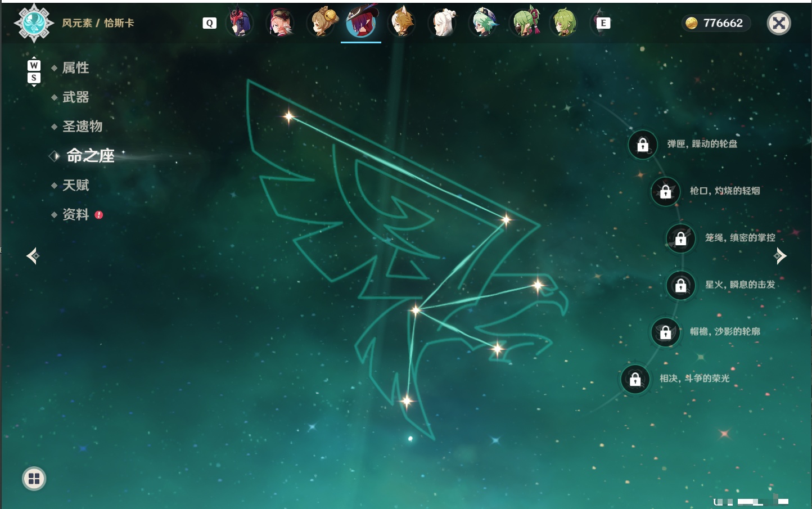Go to the 圣遗物 artifacts tab
Viewport: 812px width, 509px height.
coord(82,127)
